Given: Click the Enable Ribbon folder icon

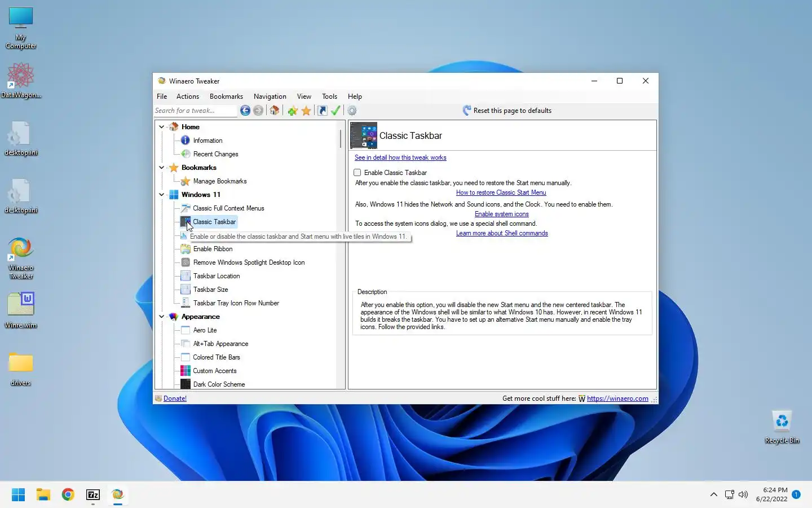Looking at the screenshot, I should coord(186,249).
